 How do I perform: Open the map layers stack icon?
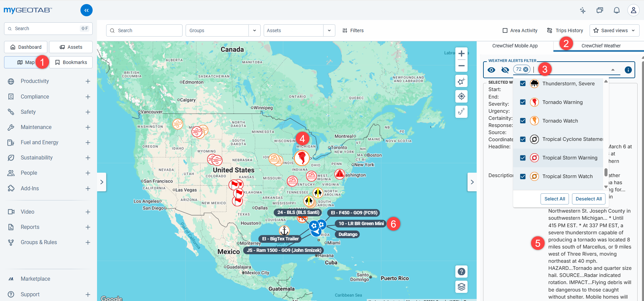click(x=461, y=287)
